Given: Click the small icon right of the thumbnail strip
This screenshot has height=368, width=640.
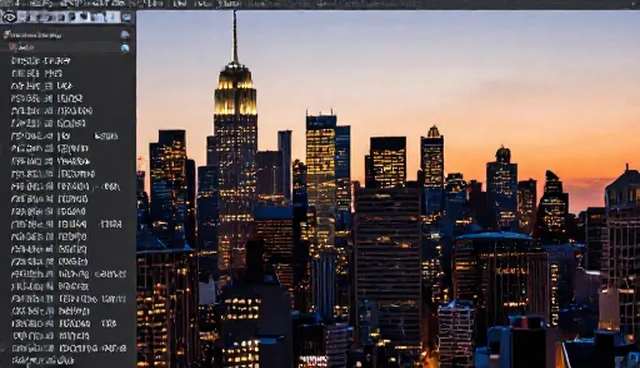Looking at the screenshot, I should pos(127,17).
